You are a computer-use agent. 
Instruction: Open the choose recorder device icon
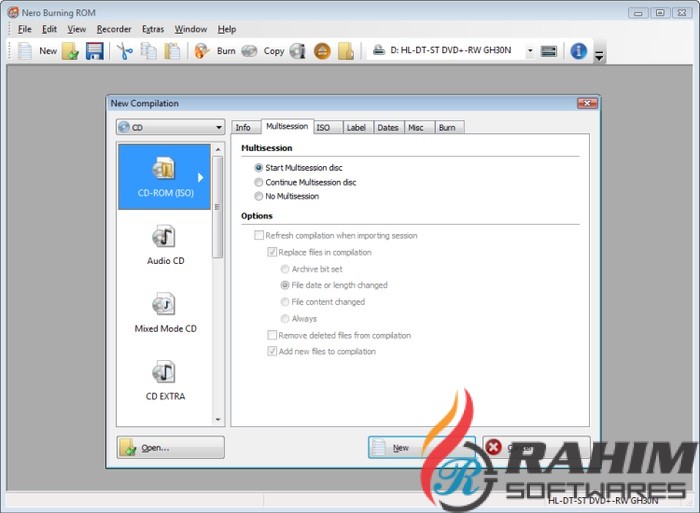pos(549,51)
